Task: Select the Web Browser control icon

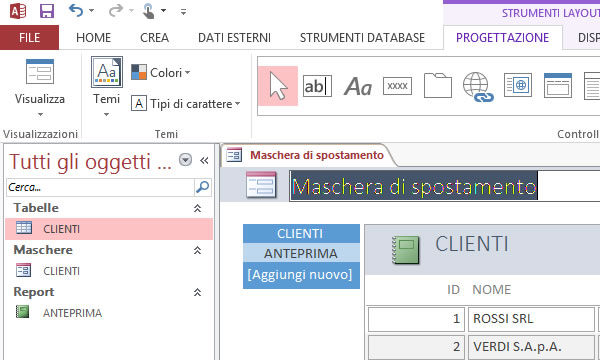Action: [518, 85]
